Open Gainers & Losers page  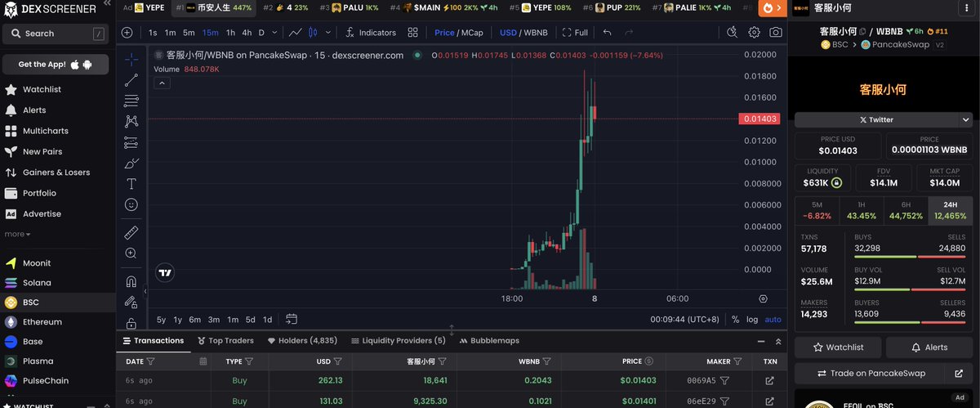(x=56, y=173)
